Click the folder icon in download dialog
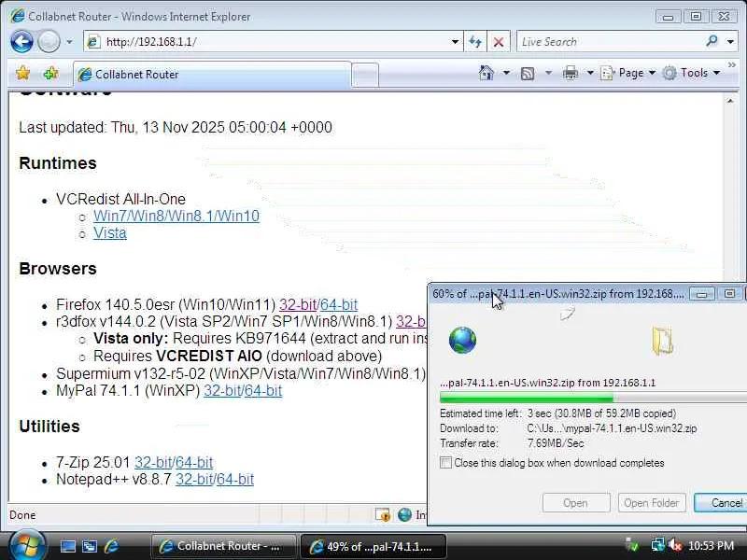747x560 pixels. pos(663,341)
